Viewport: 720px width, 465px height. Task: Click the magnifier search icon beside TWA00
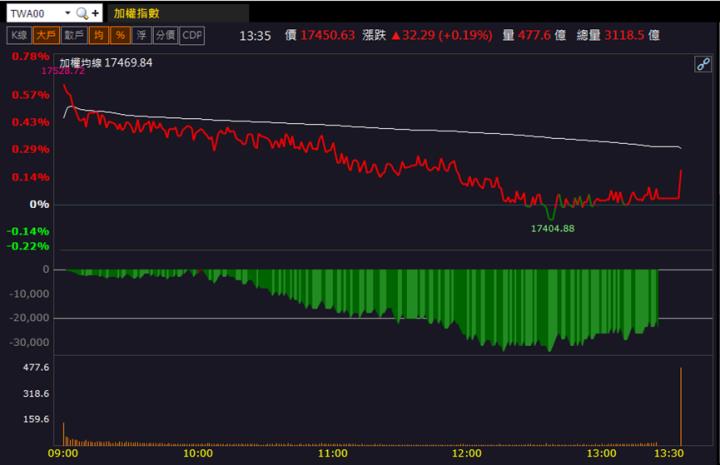pyautogui.click(x=82, y=13)
